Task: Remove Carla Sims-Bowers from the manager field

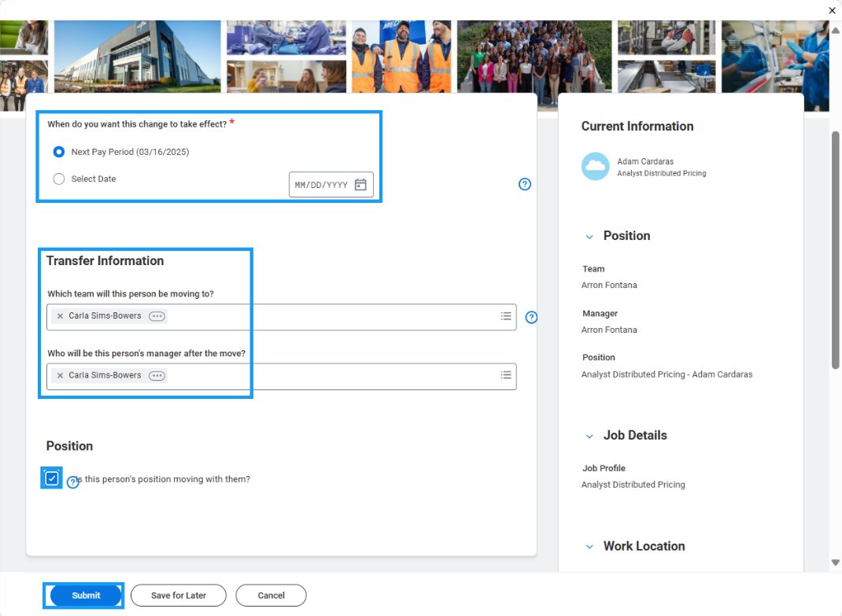Action: (61, 375)
